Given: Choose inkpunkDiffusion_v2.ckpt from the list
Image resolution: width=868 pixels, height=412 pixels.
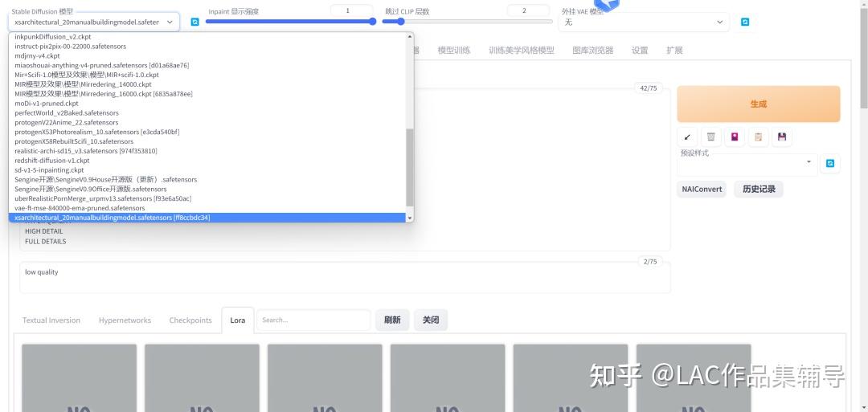Looking at the screenshot, I should click(x=207, y=36).
